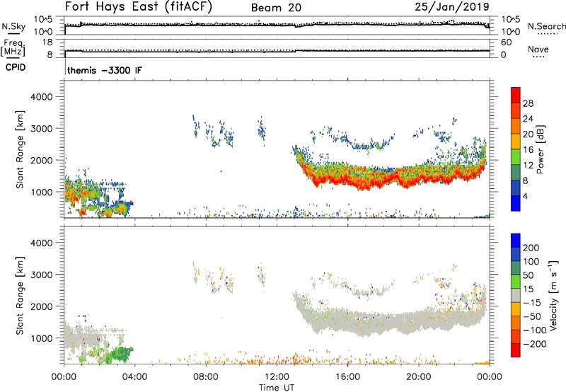Click the "200" velocity colorbar label
This screenshot has height=392, width=566.
coord(531,248)
